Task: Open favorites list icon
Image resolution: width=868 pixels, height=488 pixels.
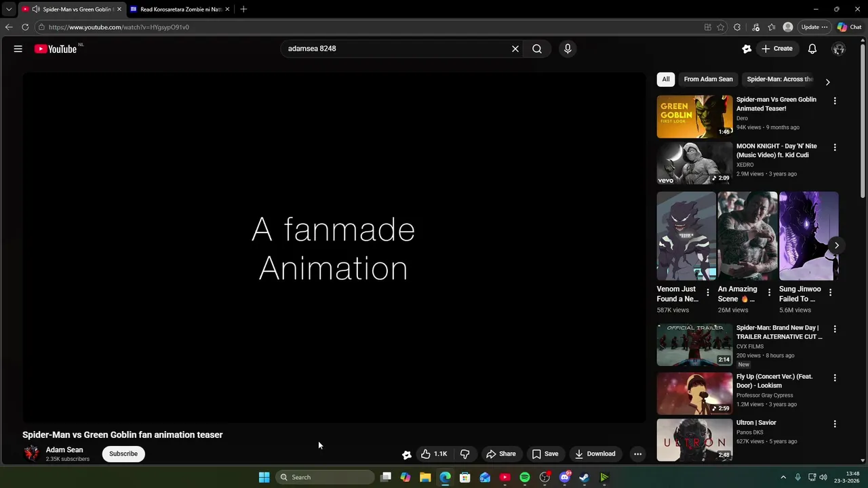Action: 772,27
